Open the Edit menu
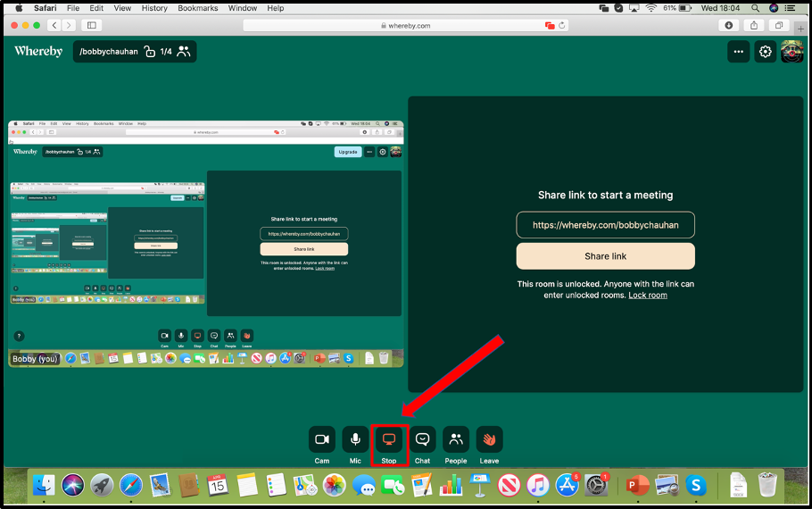 click(x=96, y=8)
